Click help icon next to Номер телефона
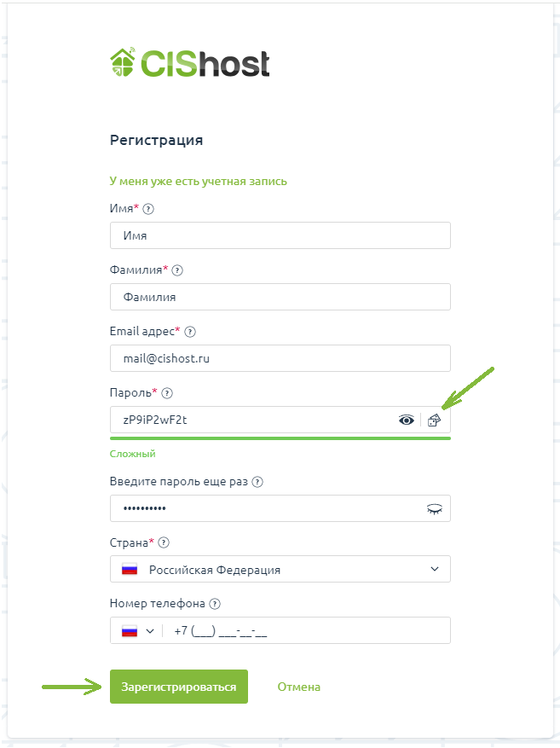Image resolution: width=560 pixels, height=748 pixels. 215,604
